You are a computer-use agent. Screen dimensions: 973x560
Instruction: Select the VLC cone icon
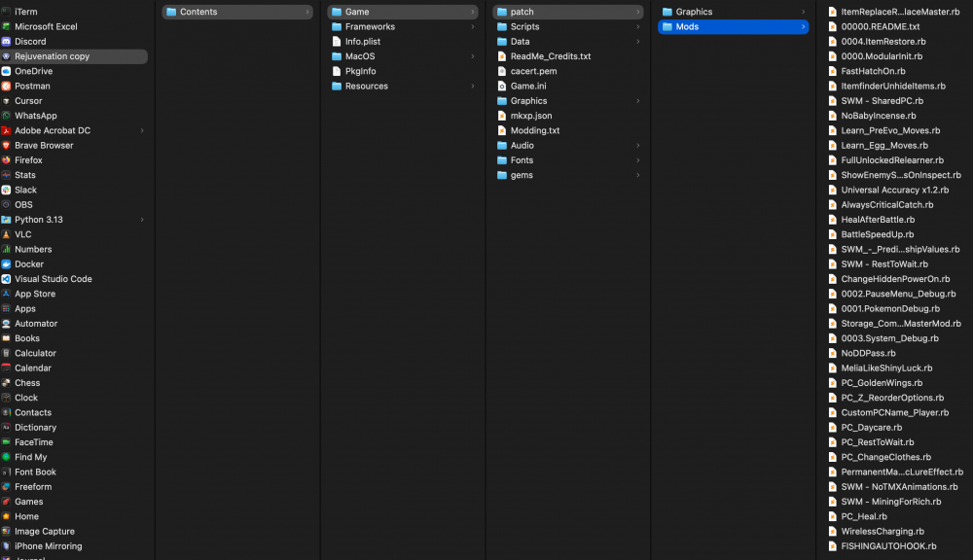pyautogui.click(x=6, y=234)
